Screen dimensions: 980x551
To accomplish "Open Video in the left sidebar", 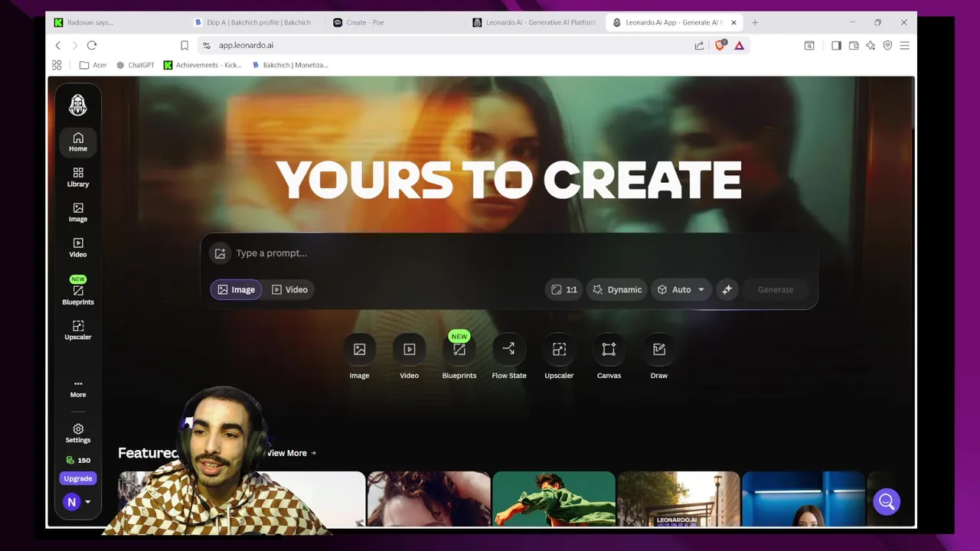I will click(x=77, y=247).
